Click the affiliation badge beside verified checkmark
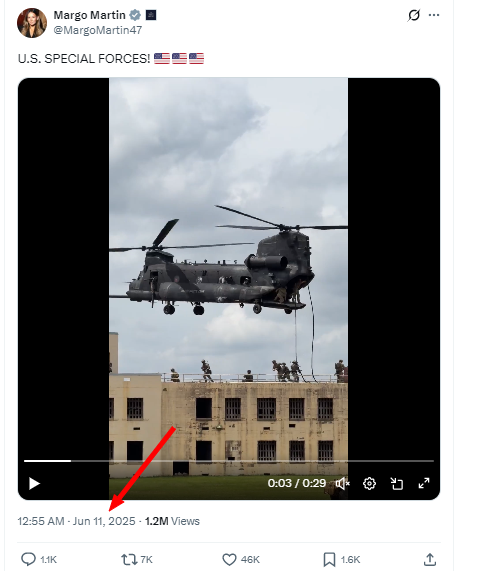The width and height of the screenshot is (477, 571). coord(151,15)
